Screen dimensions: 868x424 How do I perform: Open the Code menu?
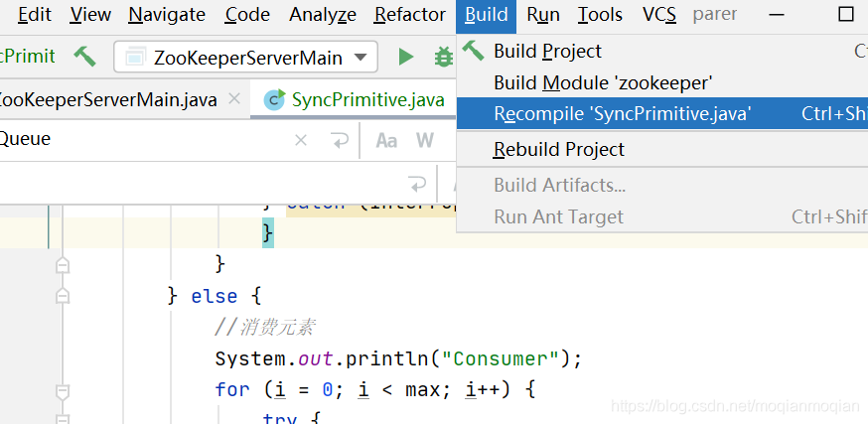(247, 14)
